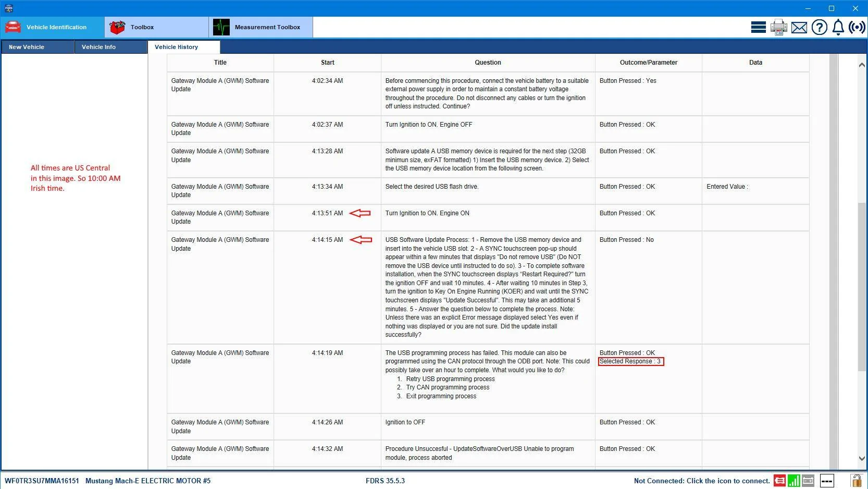868x489 pixels.
Task: Click the 4:13:34 AM start time
Action: point(328,187)
